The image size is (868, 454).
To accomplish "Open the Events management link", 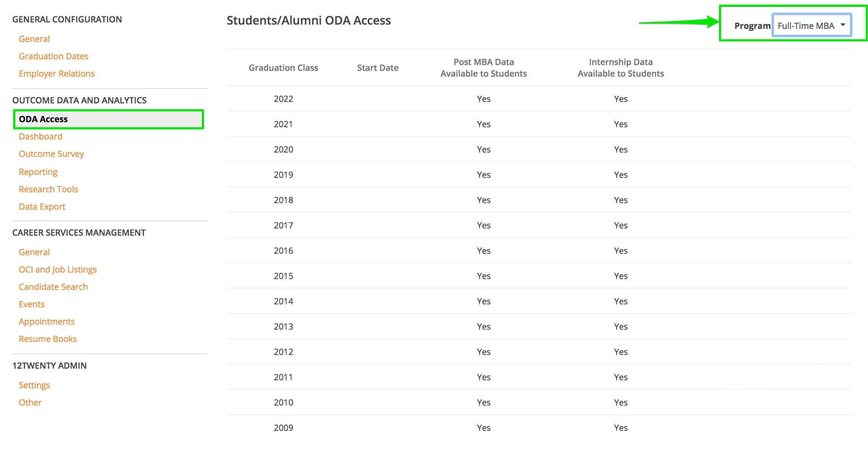I will (x=31, y=304).
